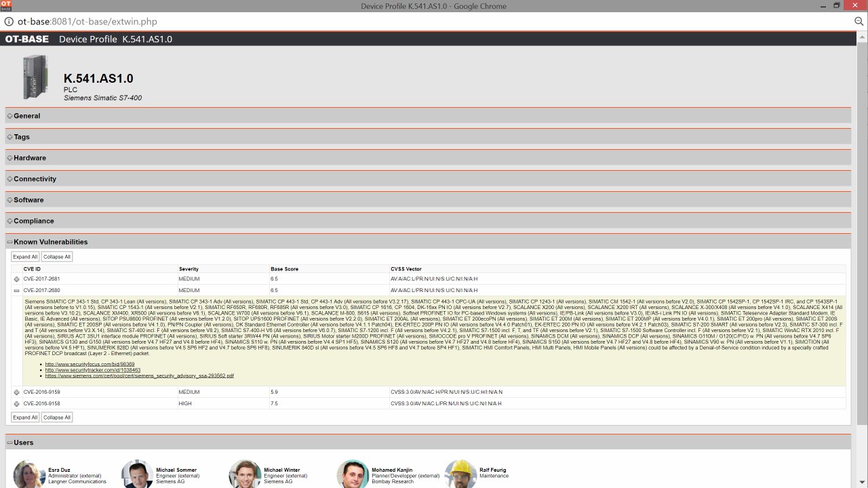Open the Siemens security advisory PDF link
Viewport: 868px width, 488px height.
pos(140,375)
